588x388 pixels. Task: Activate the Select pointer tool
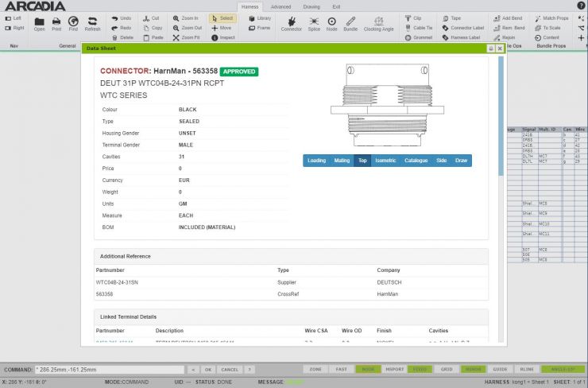coord(222,18)
